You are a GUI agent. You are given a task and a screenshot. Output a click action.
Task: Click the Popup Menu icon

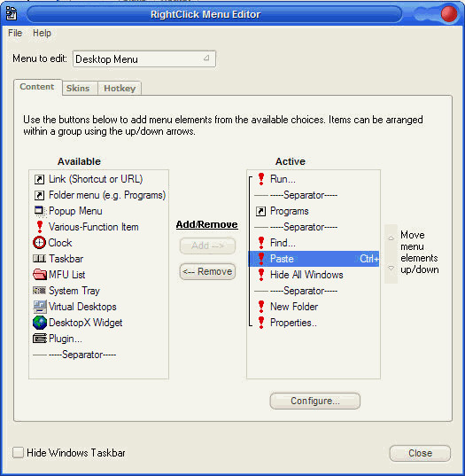point(40,211)
